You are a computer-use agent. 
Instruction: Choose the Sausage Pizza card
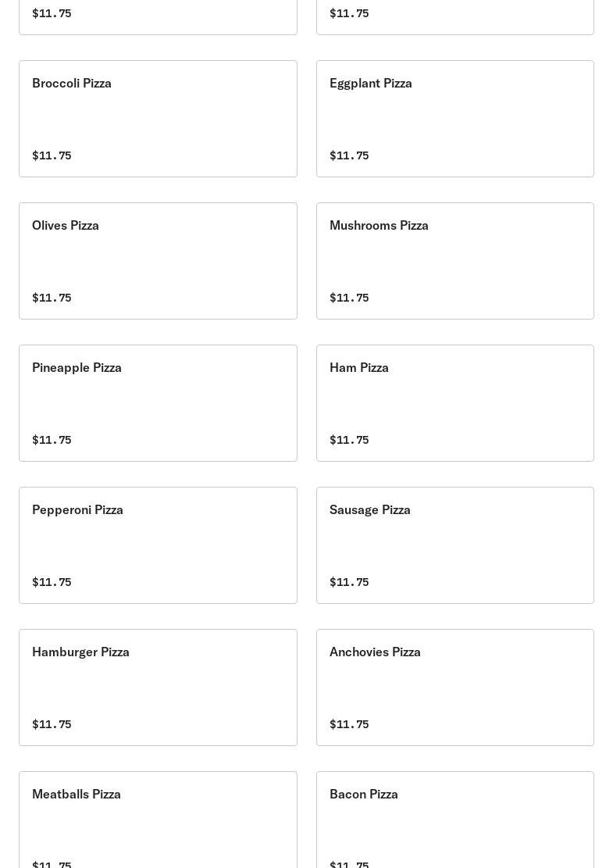click(x=454, y=545)
